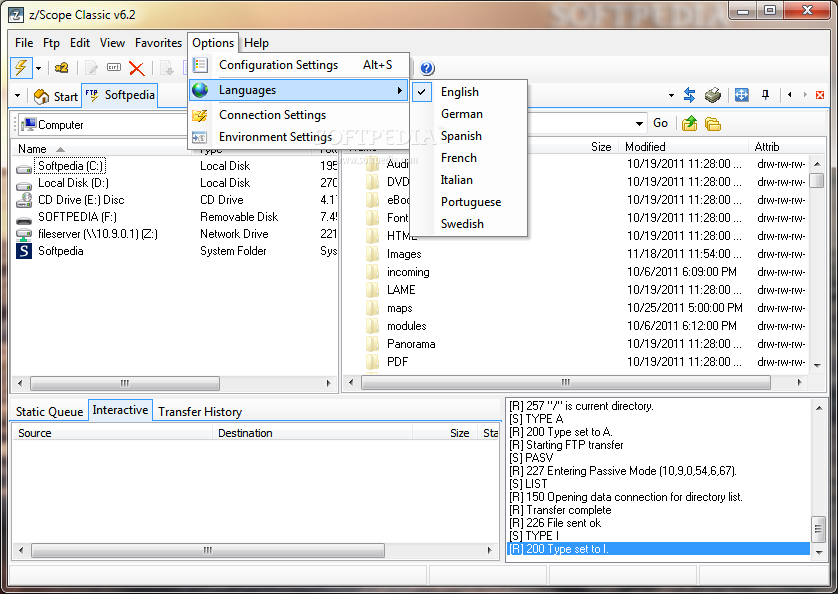Image resolution: width=838 pixels, height=594 pixels.
Task: Open the Favorites menu
Action: click(158, 43)
